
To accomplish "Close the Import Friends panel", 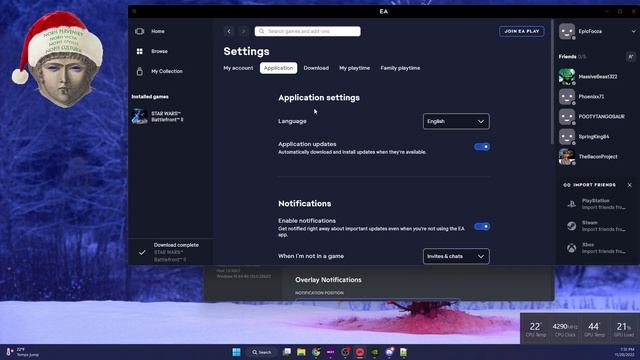I will click(629, 185).
